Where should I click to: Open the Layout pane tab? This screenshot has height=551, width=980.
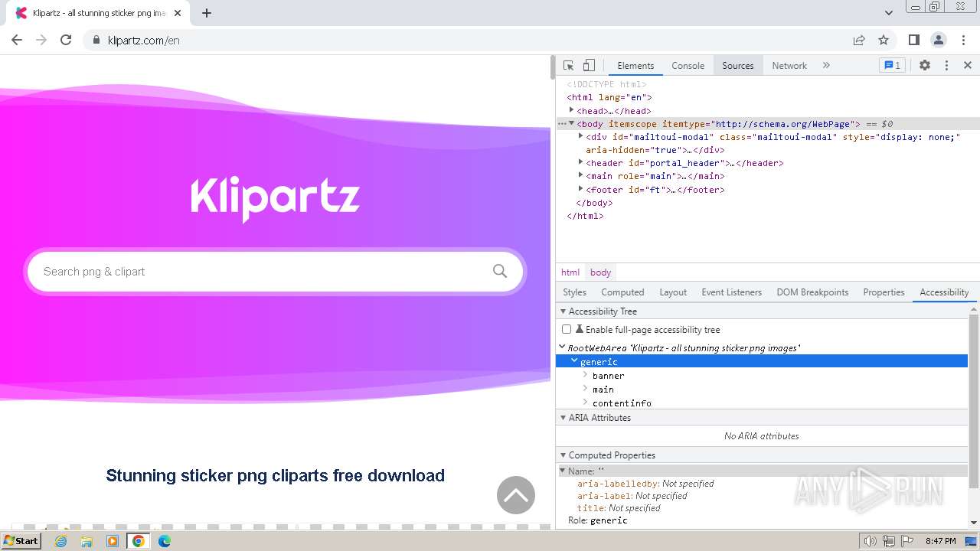[673, 292]
